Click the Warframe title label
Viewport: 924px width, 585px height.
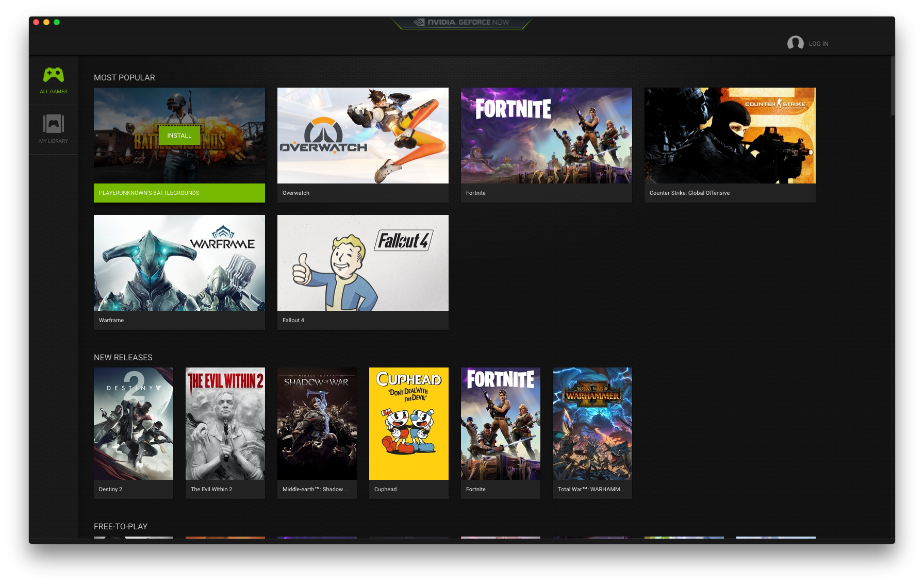111,320
